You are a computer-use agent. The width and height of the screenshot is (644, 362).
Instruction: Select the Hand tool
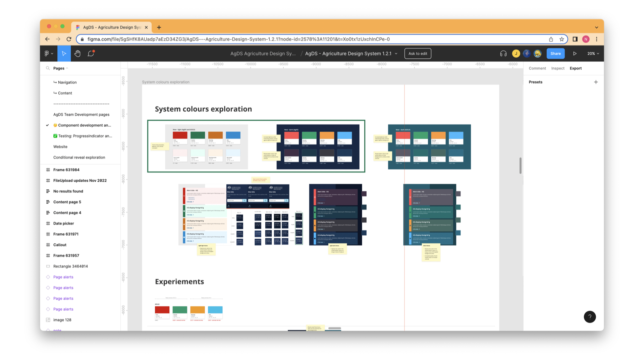pos(77,54)
